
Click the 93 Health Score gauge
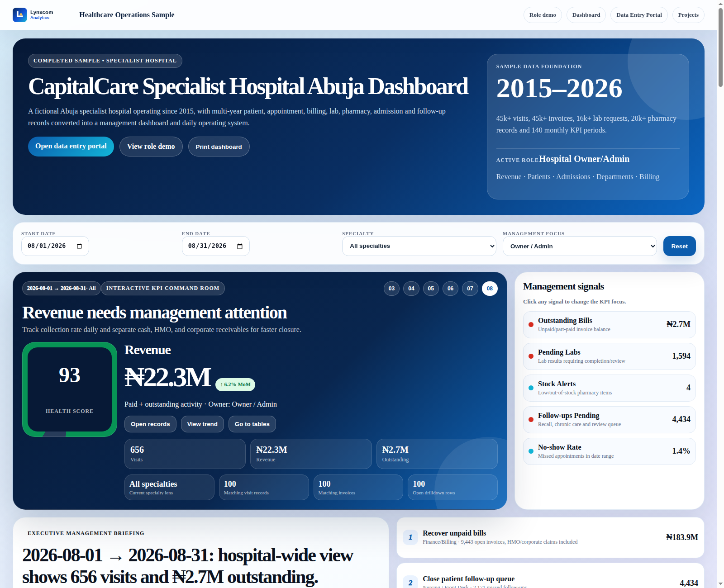[70, 389]
